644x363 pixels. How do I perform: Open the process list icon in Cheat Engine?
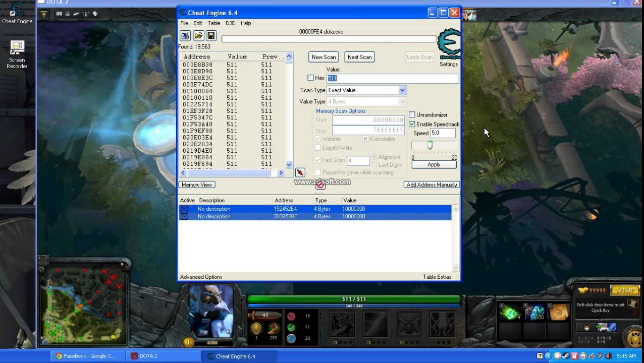pyautogui.click(x=185, y=36)
